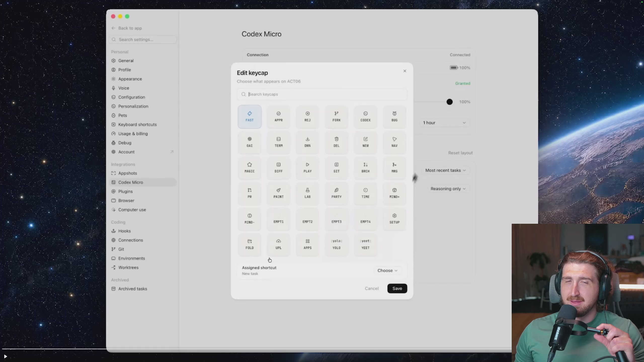The width and height of the screenshot is (644, 362).
Task: Choose the APPR keycap
Action: (x=278, y=117)
